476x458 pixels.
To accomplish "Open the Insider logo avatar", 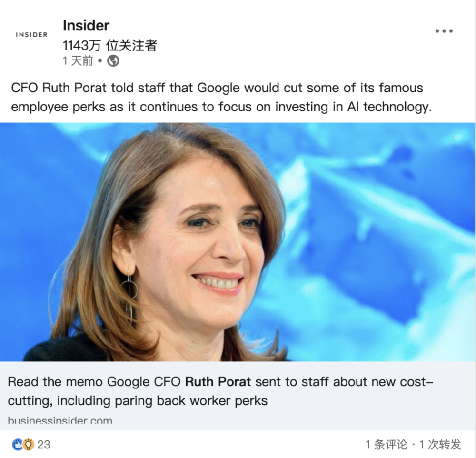I will click(x=31, y=35).
